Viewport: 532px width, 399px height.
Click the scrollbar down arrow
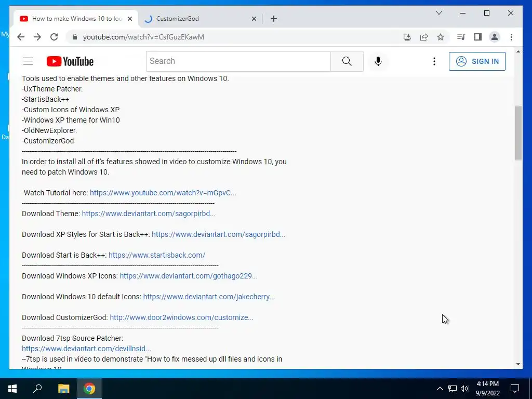coord(518,364)
